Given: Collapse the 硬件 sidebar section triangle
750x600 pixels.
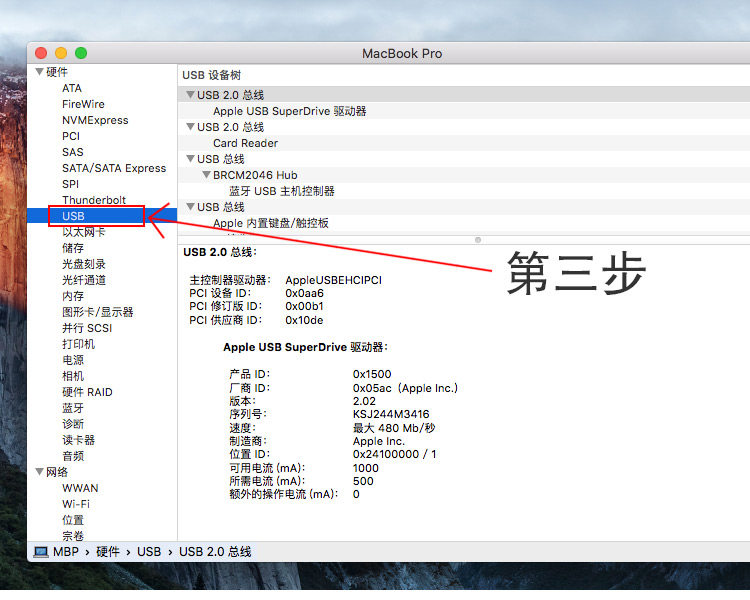Looking at the screenshot, I should click(40, 72).
